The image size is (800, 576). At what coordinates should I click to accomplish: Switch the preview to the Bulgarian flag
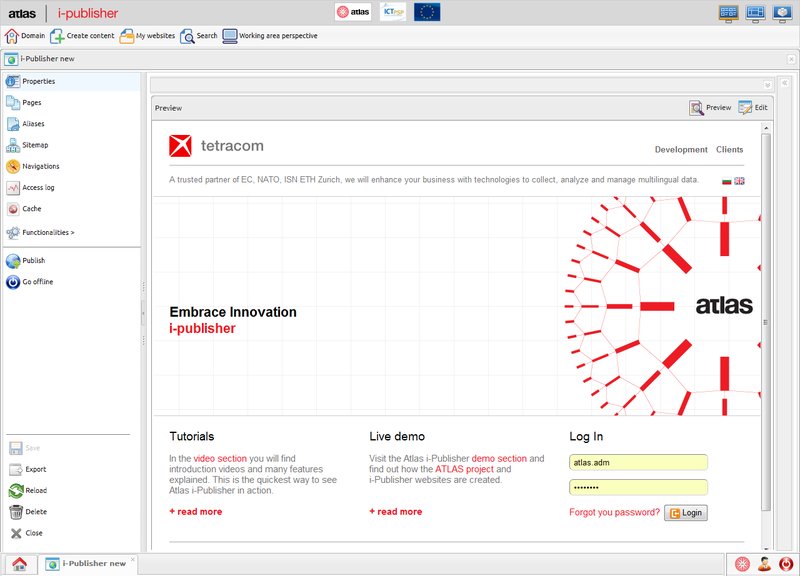click(727, 181)
